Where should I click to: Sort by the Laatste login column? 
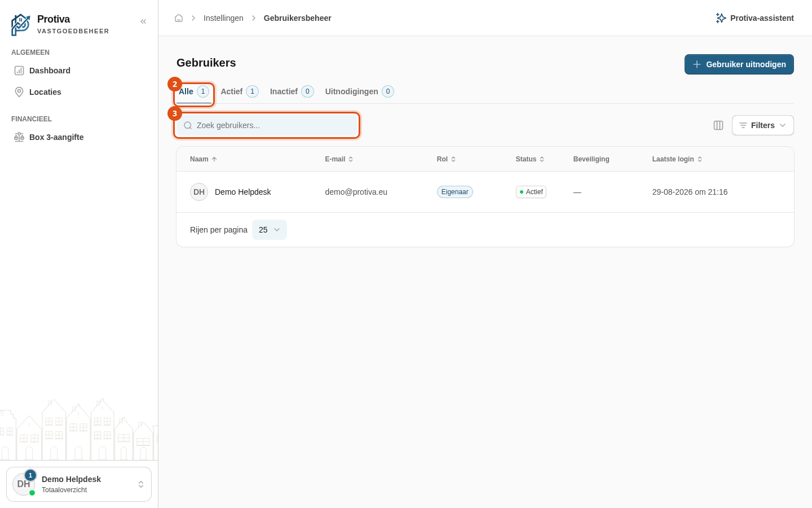pyautogui.click(x=677, y=159)
